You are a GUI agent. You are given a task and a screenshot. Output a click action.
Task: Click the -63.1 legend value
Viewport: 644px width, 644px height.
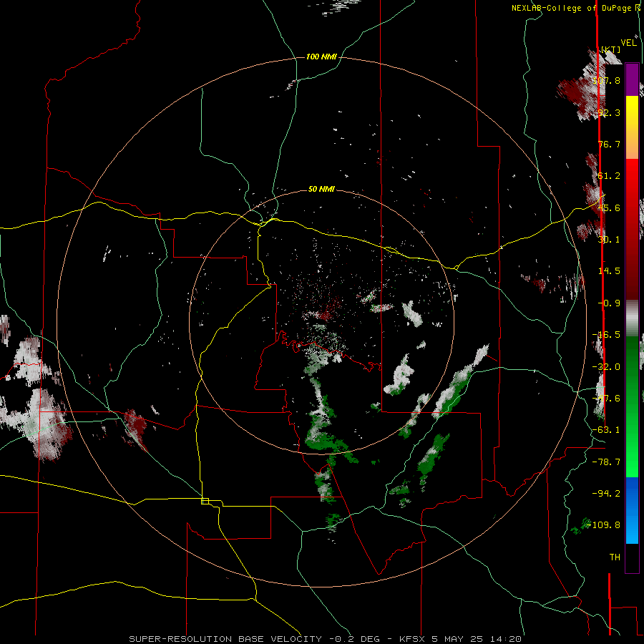606,430
